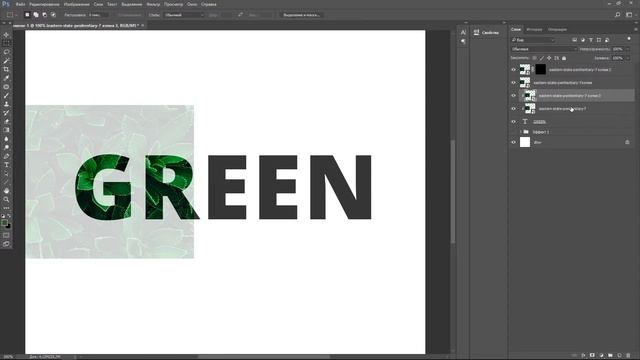Screen dimensions: 640x360
Task: Select the Lasso tool
Action: click(x=6, y=52)
